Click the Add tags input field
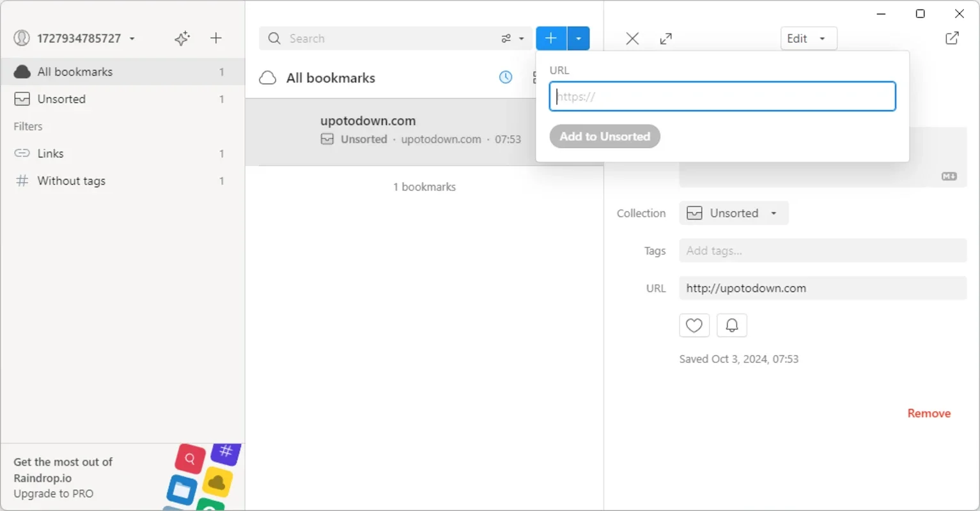 823,251
